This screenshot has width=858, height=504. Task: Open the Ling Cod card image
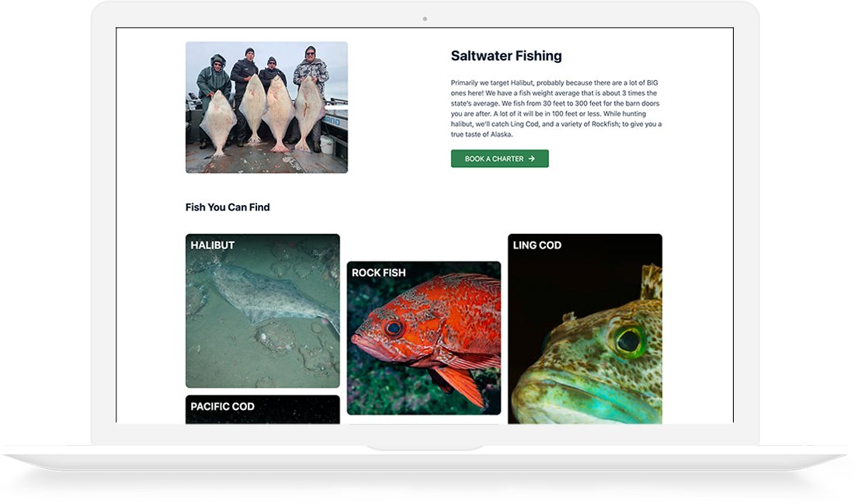pos(585,329)
